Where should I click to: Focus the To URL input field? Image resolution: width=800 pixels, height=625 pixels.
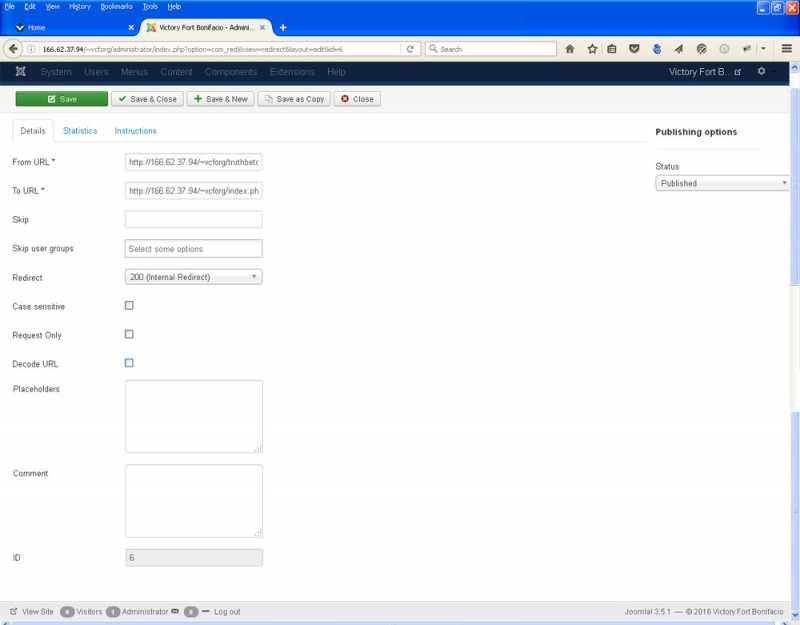coord(193,191)
